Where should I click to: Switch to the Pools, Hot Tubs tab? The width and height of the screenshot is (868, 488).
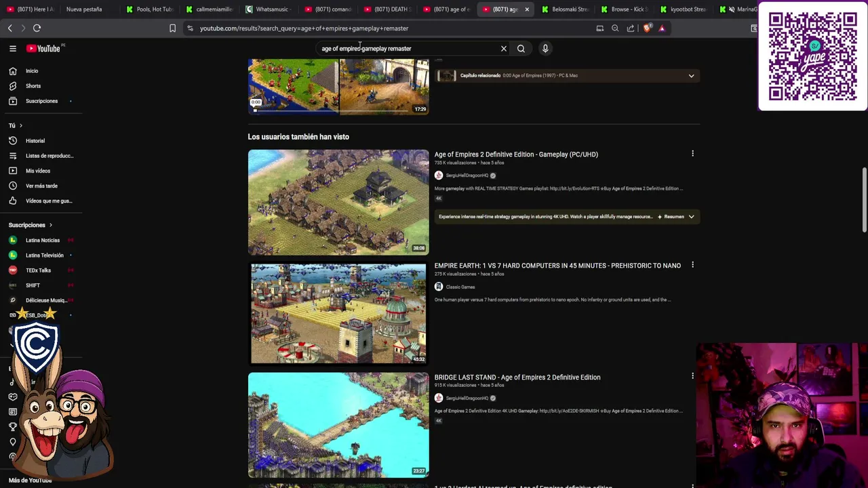[x=150, y=9]
